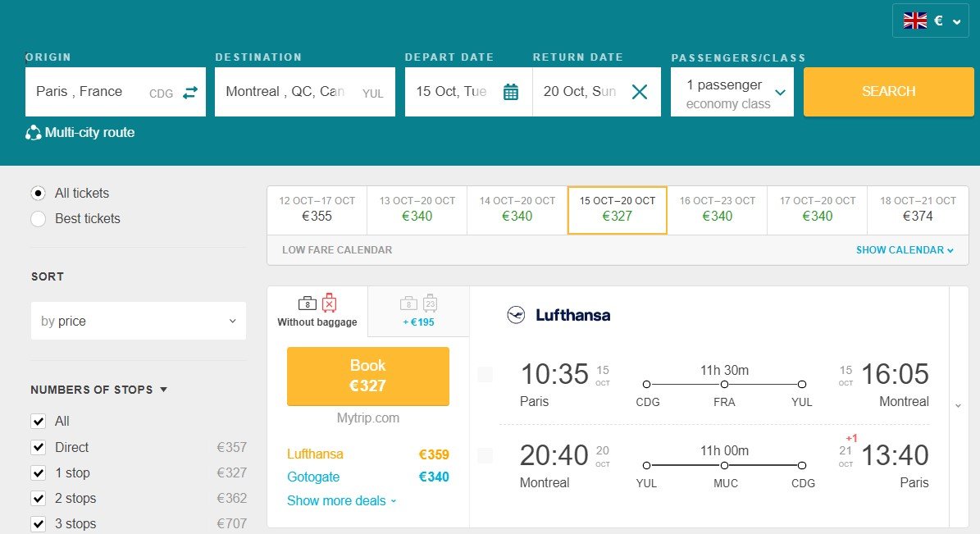Select the 14 Oct–20 Oct €340 fare tab
The image size is (980, 534).
click(x=517, y=209)
